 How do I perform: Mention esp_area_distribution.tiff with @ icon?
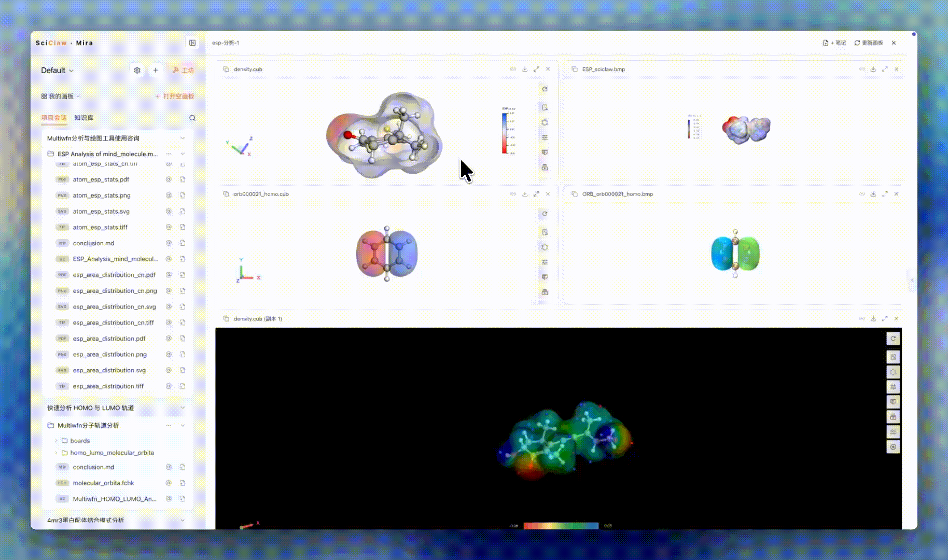click(x=169, y=386)
